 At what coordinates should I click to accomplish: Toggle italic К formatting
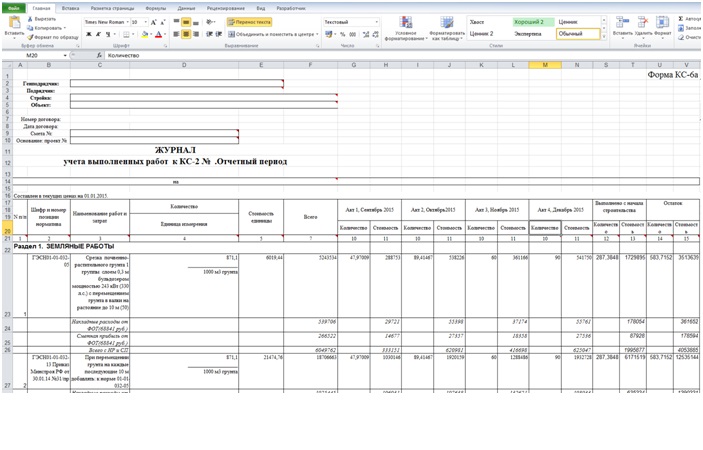point(98,35)
